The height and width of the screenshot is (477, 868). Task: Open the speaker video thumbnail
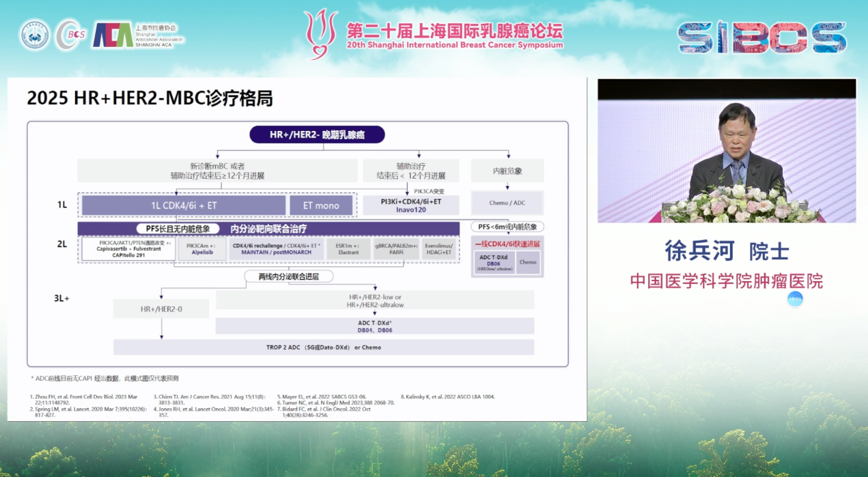[727, 151]
